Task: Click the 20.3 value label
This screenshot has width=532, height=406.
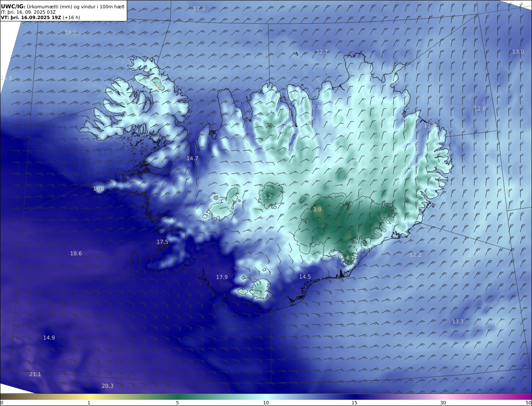Action: (107, 386)
